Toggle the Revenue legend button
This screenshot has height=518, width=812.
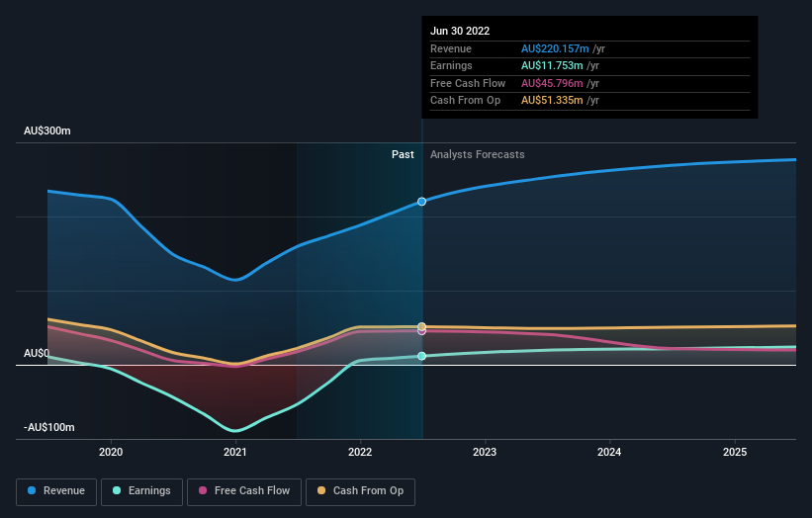coord(56,491)
